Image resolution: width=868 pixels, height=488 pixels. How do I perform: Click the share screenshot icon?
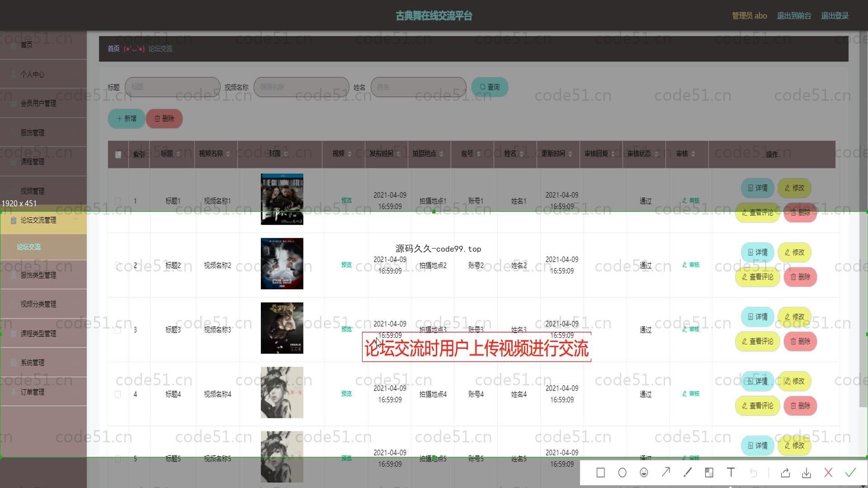785,473
